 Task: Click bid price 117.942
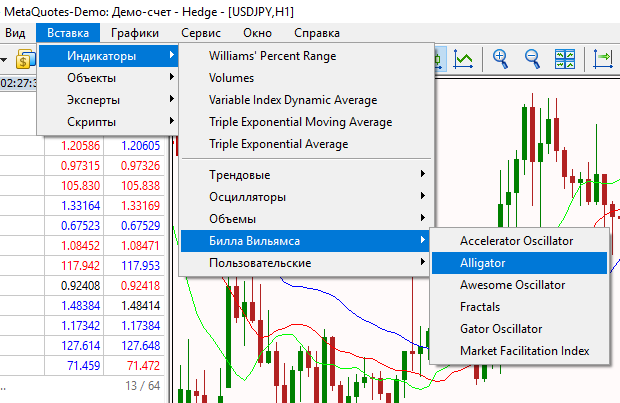pos(80,265)
